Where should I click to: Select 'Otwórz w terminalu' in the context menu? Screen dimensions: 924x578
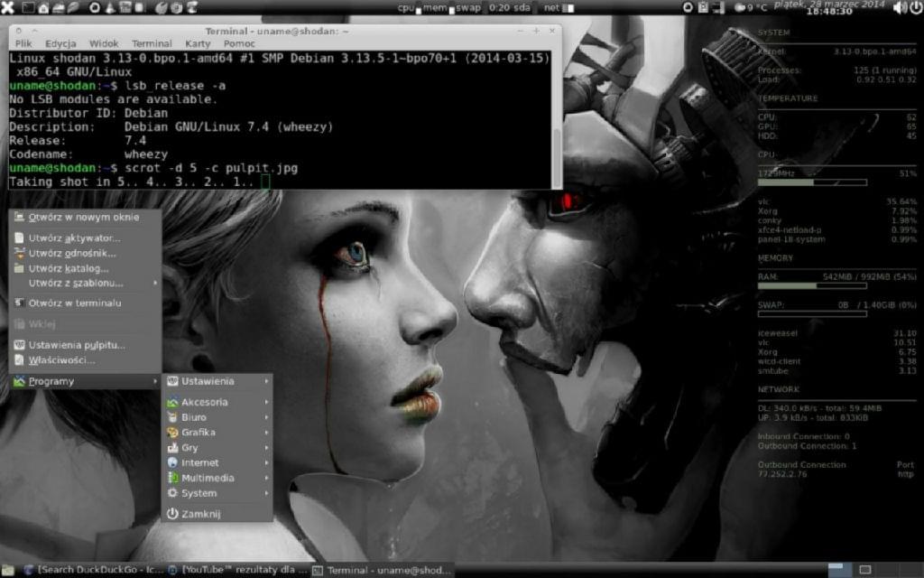pos(85,303)
